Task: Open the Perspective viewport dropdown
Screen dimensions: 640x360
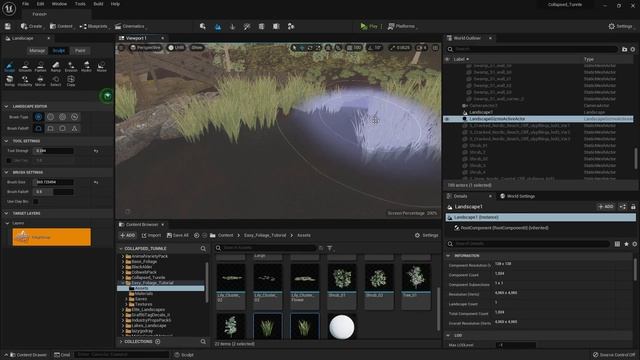Action: pos(146,48)
